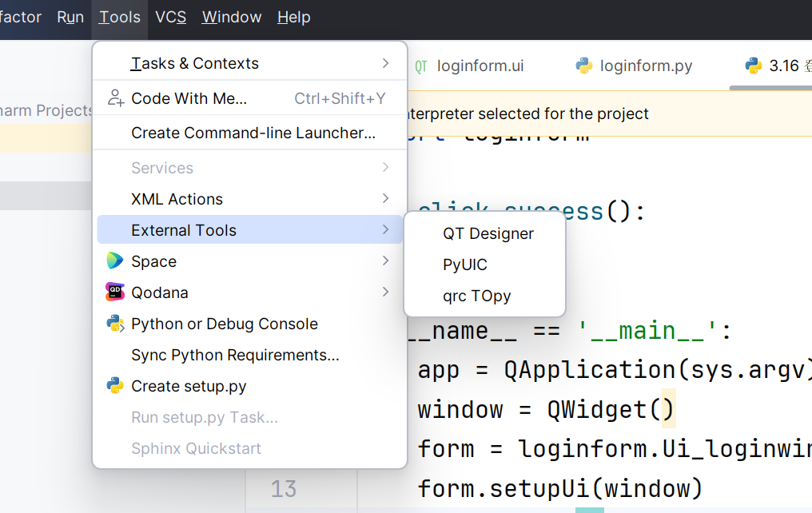This screenshot has width=812, height=513.
Task: Click the Python icon on 3.16 tab
Action: (754, 66)
